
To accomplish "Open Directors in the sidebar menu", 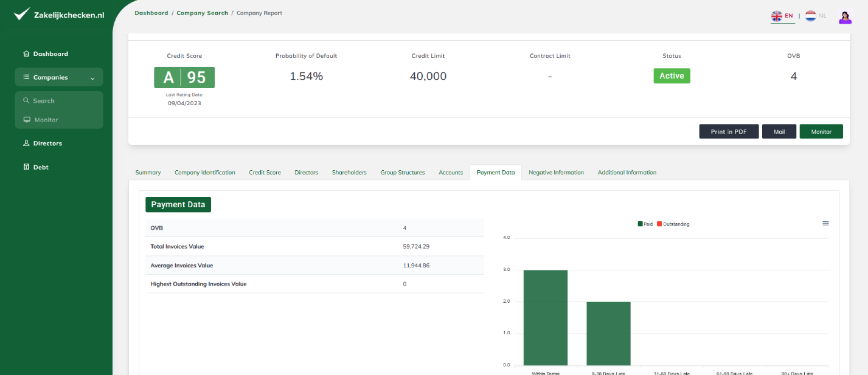I will 47,143.
